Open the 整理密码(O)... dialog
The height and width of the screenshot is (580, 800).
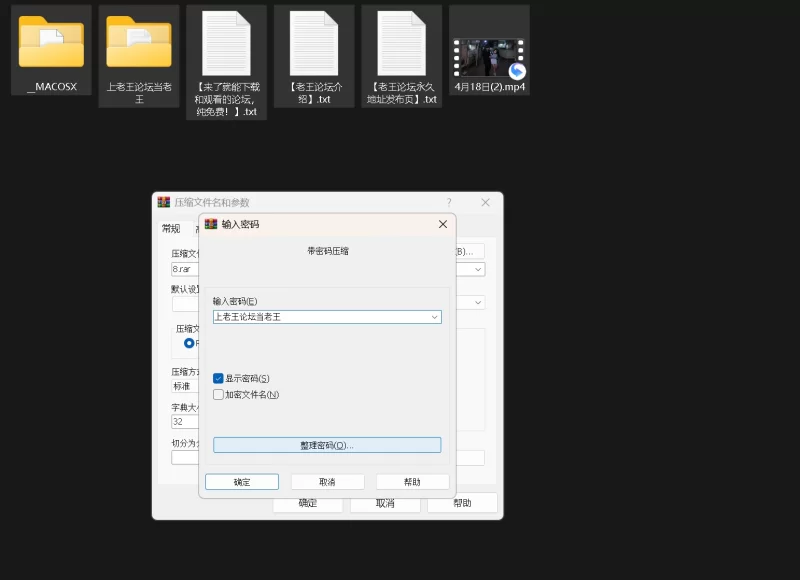327,445
